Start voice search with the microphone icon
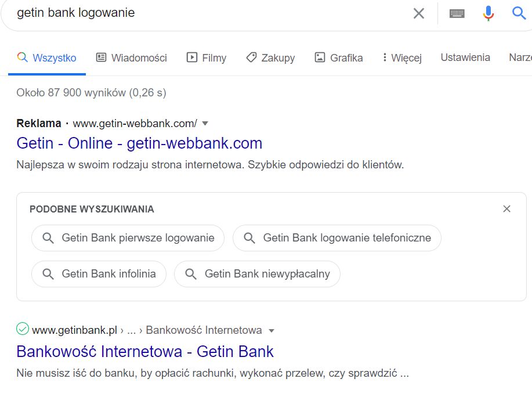This screenshot has height=393, width=532. coord(488,13)
